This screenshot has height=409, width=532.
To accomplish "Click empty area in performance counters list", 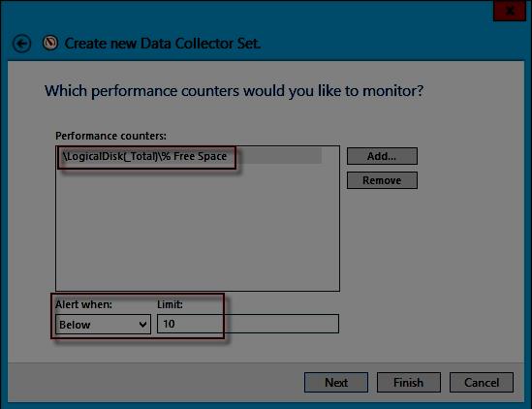I will (x=198, y=228).
